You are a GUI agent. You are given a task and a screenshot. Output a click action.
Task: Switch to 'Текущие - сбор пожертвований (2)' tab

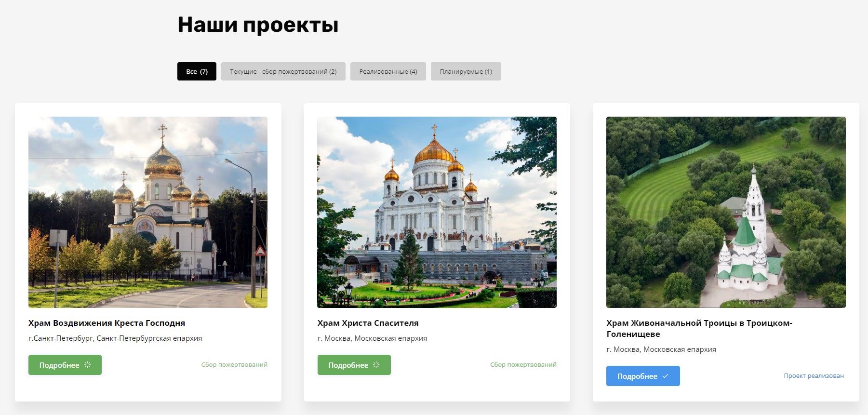pyautogui.click(x=283, y=71)
